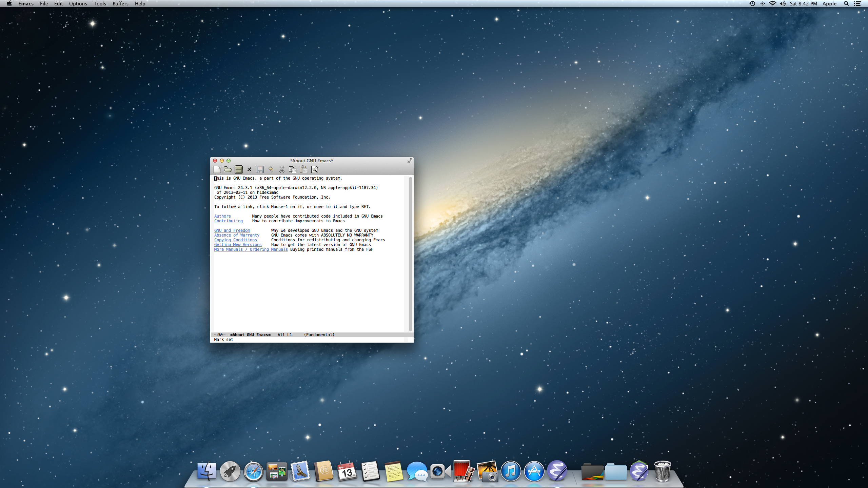This screenshot has height=488, width=868.
Task: Open the yellow Notes app in Dock
Action: [x=394, y=471]
